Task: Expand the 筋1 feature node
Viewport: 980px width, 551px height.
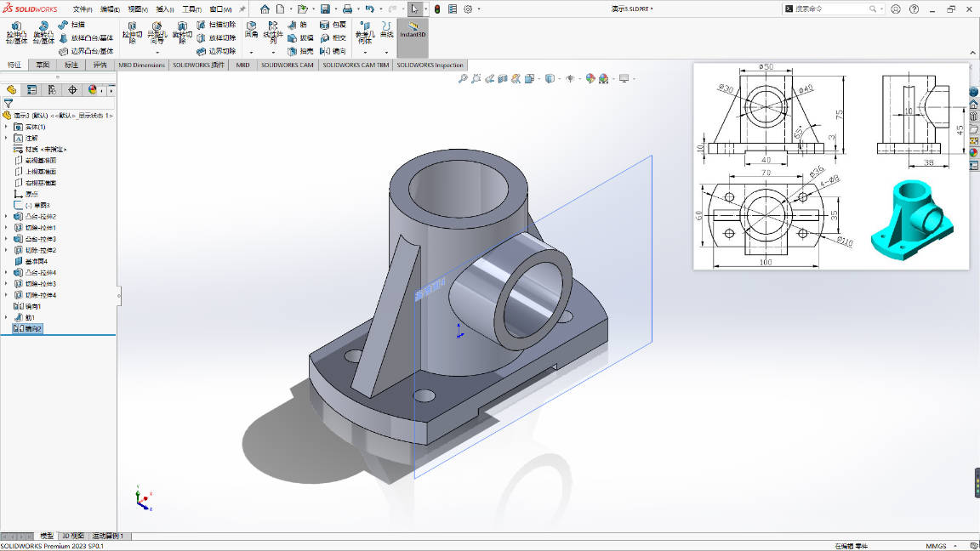Action: click(6, 318)
